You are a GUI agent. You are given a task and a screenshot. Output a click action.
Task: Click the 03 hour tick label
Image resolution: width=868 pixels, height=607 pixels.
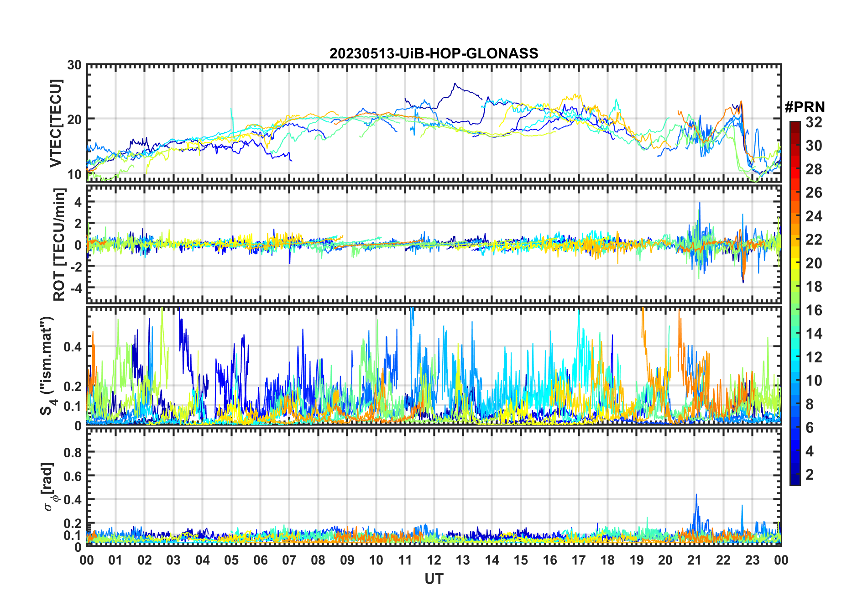pyautogui.click(x=173, y=560)
